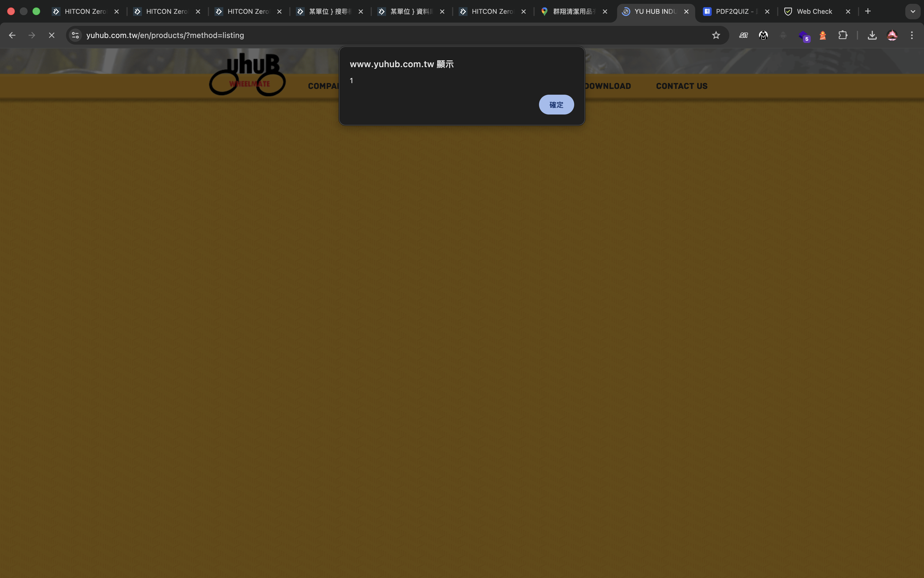Switch to the first HITCON Zero tab
924x578 pixels.
click(85, 12)
